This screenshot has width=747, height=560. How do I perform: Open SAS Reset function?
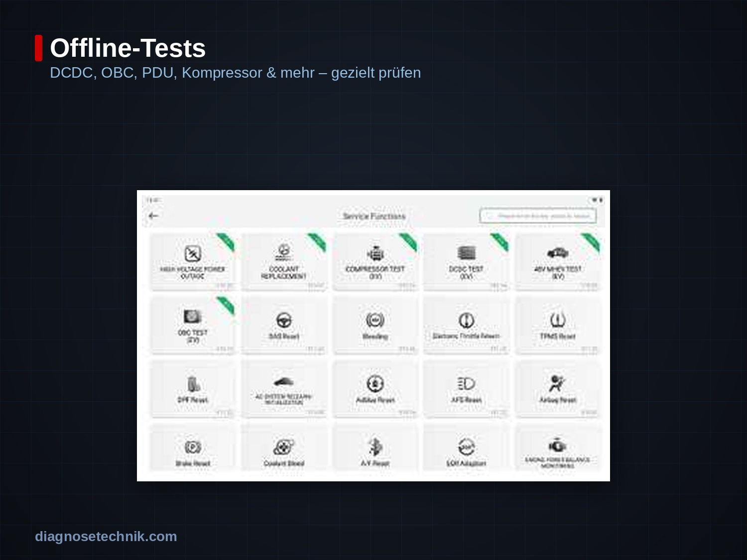point(284,326)
